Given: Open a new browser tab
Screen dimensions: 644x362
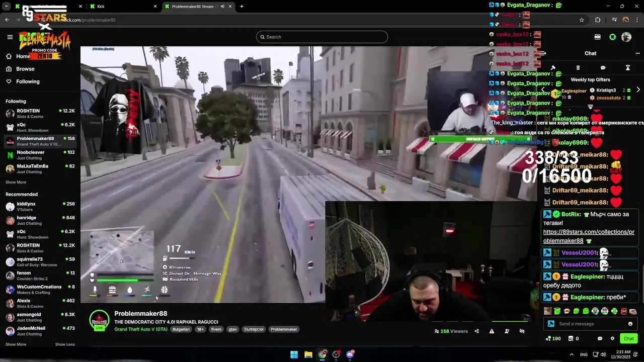Looking at the screenshot, I should point(242,7).
